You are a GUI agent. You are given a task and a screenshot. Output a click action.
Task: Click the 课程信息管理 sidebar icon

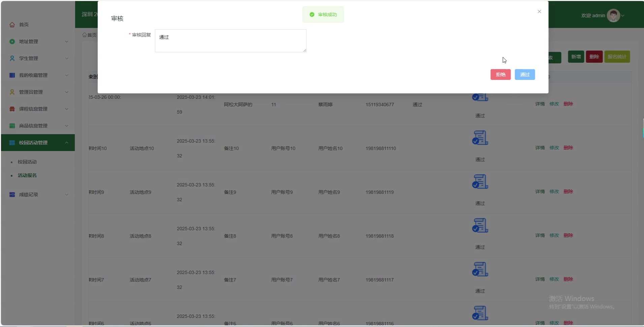click(12, 109)
